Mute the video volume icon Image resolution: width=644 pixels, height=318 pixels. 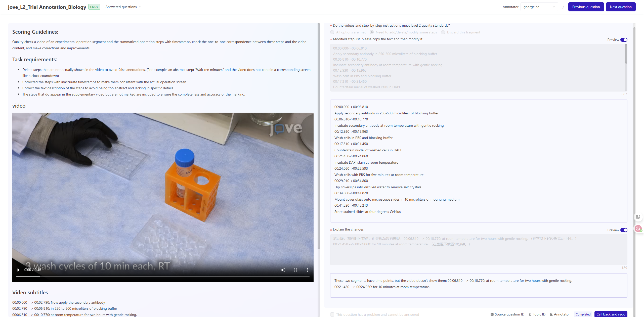point(283,270)
